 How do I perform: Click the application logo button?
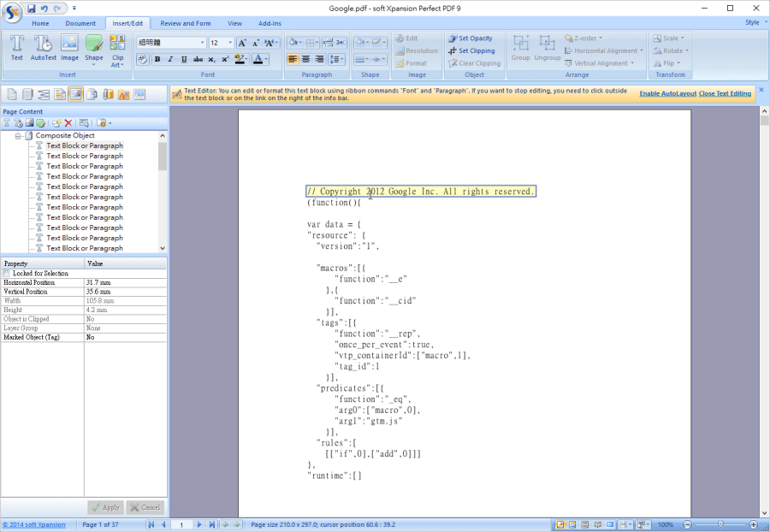point(12,12)
